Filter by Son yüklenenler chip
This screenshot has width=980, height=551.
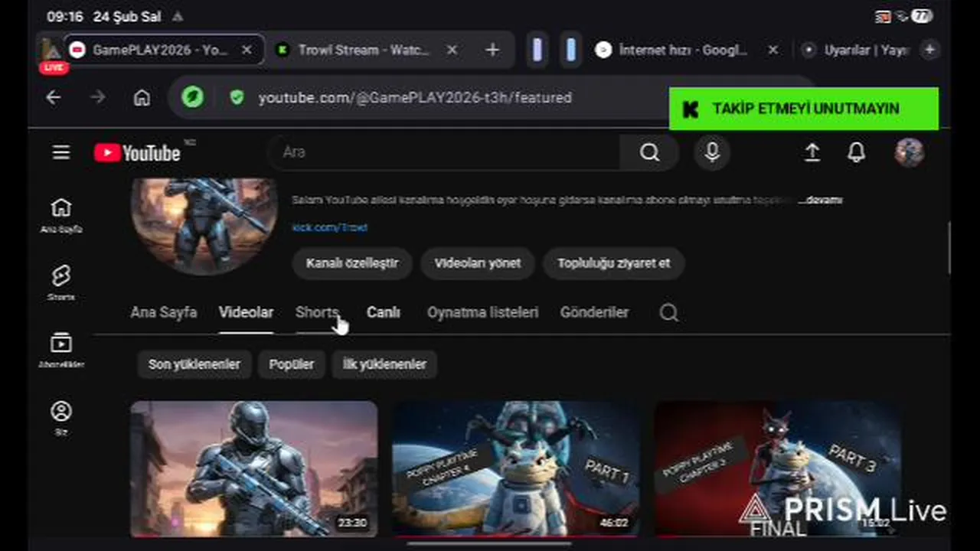[194, 364]
